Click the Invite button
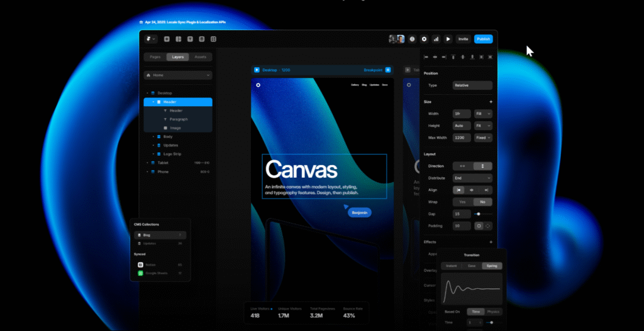Image resolution: width=644 pixels, height=331 pixels. pyautogui.click(x=463, y=39)
